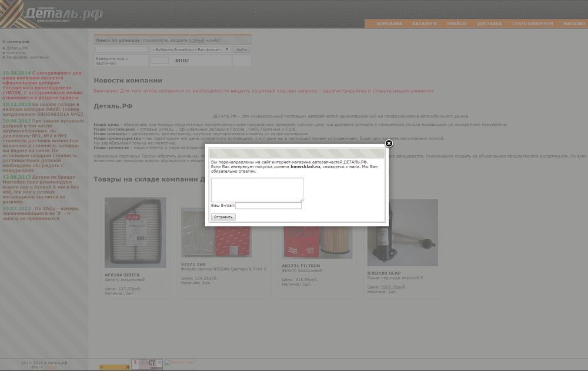Click the orange counter badge in footer
Image resolution: width=588 pixels, height=371 pixels.
[115, 367]
